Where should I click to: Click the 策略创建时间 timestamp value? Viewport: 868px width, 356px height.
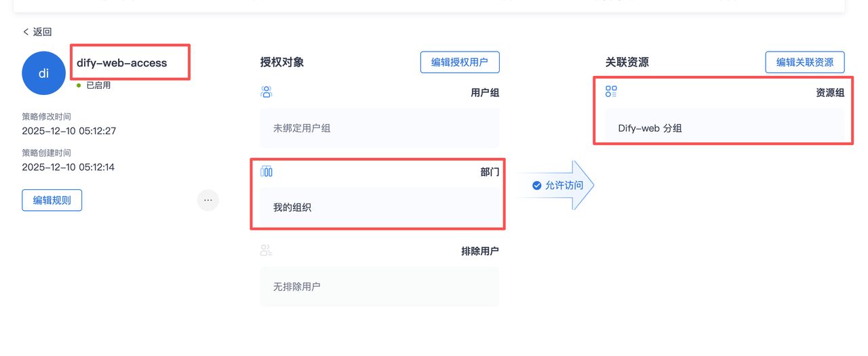[x=68, y=167]
